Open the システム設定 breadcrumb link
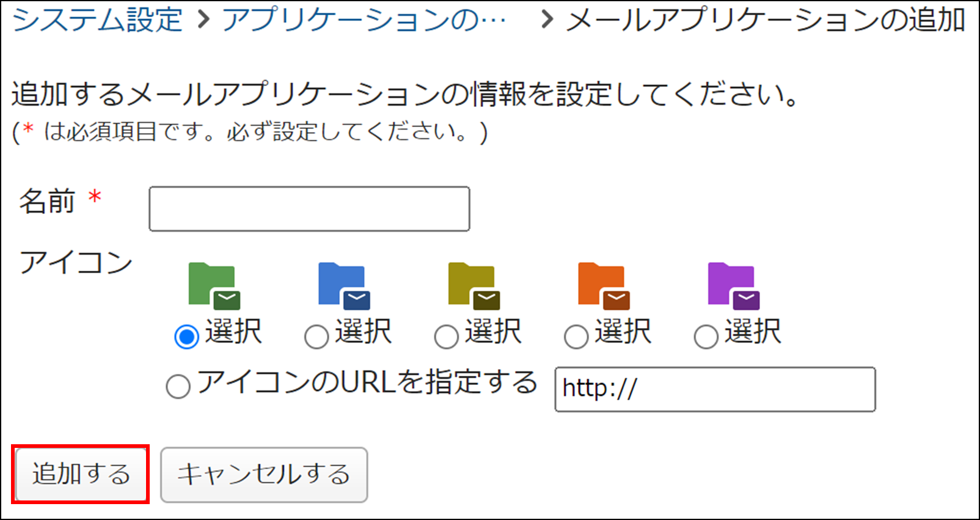The height and width of the screenshot is (520, 980). [x=97, y=20]
